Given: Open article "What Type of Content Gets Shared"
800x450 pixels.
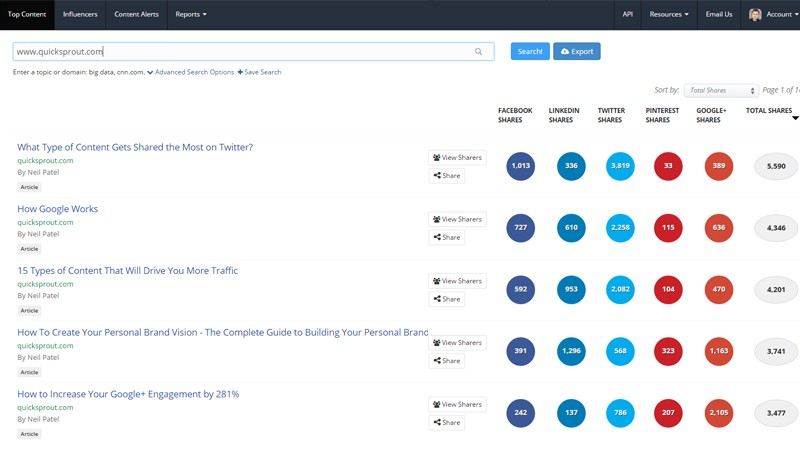Looking at the screenshot, I should tap(135, 147).
